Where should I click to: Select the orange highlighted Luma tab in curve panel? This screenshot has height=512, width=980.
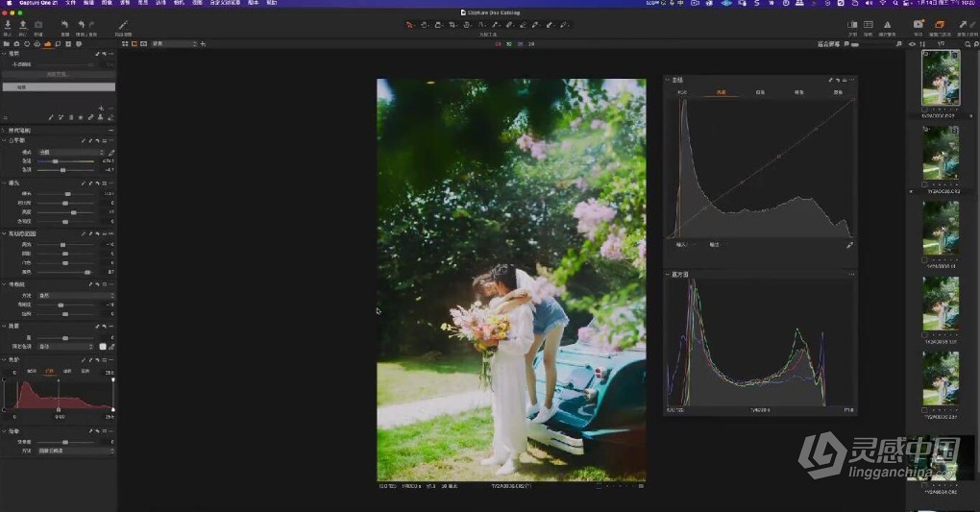pyautogui.click(x=721, y=93)
